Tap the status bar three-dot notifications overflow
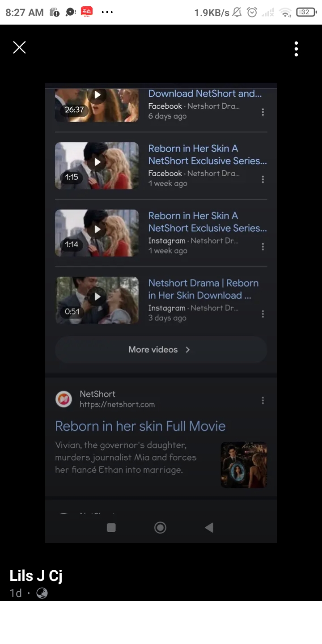 point(107,12)
